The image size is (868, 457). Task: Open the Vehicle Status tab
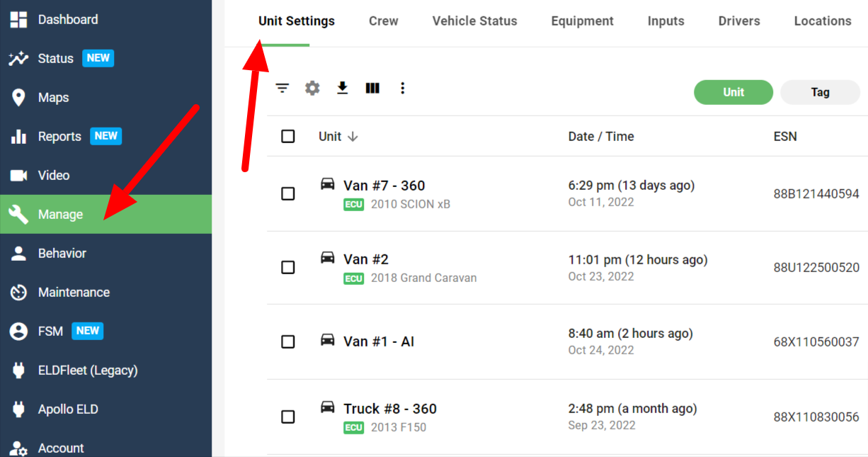pyautogui.click(x=474, y=21)
